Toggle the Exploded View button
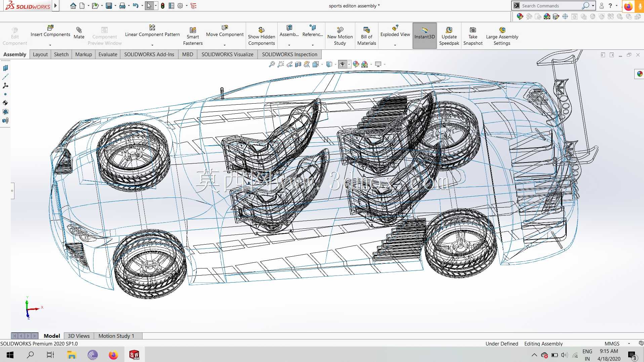The image size is (644, 362). pyautogui.click(x=395, y=34)
